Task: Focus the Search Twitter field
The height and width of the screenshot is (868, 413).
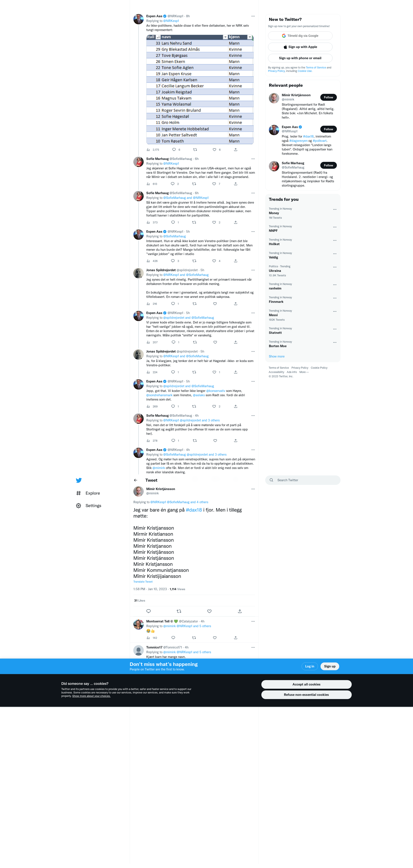Action: click(303, 480)
